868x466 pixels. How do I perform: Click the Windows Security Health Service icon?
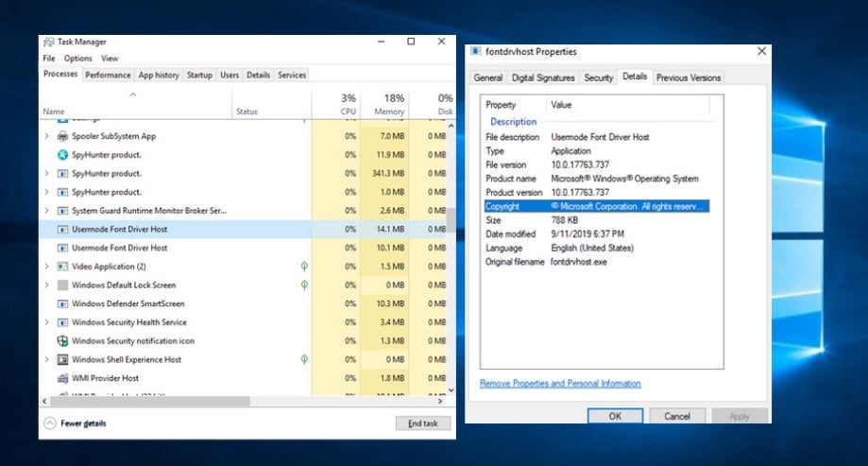(x=62, y=322)
